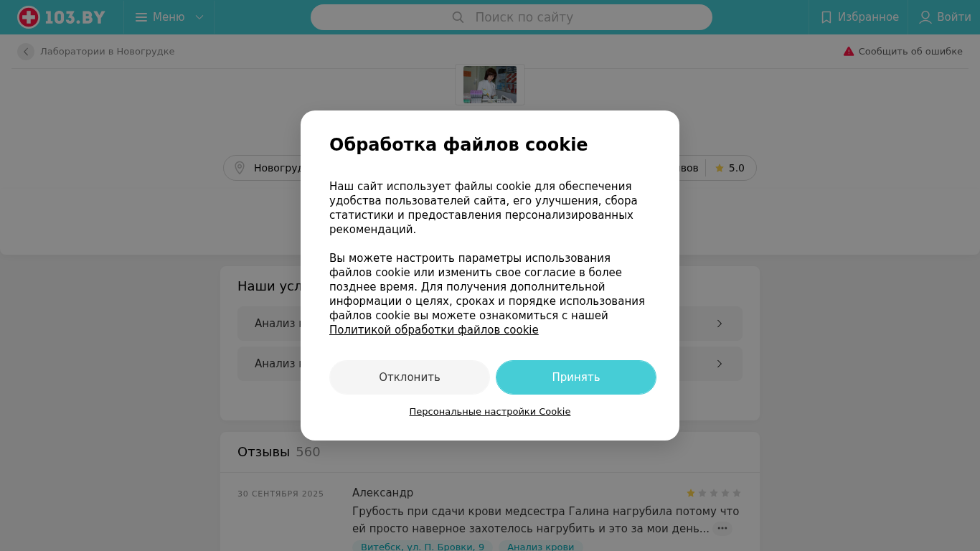The height and width of the screenshot is (551, 980).
Task: Click the 103.BY red cross logo
Action: [x=29, y=17]
